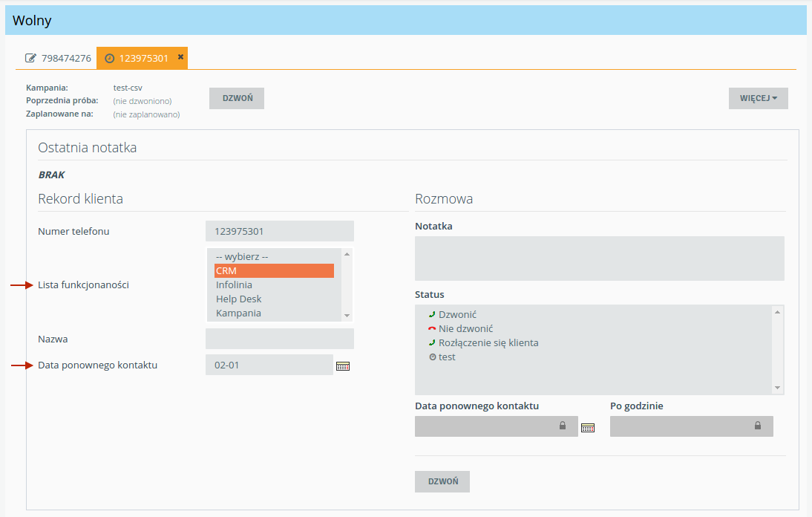The width and height of the screenshot is (812, 517).
Task: Click the Notatka text area
Action: point(600,258)
